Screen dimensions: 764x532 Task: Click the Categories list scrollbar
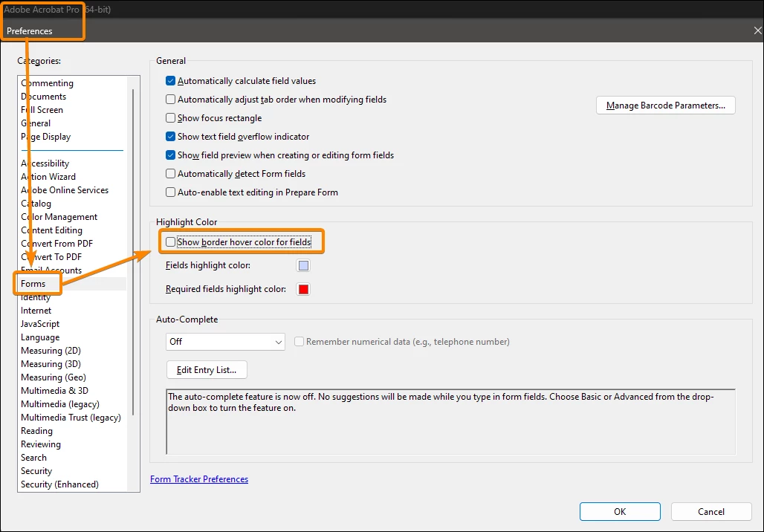click(133, 252)
